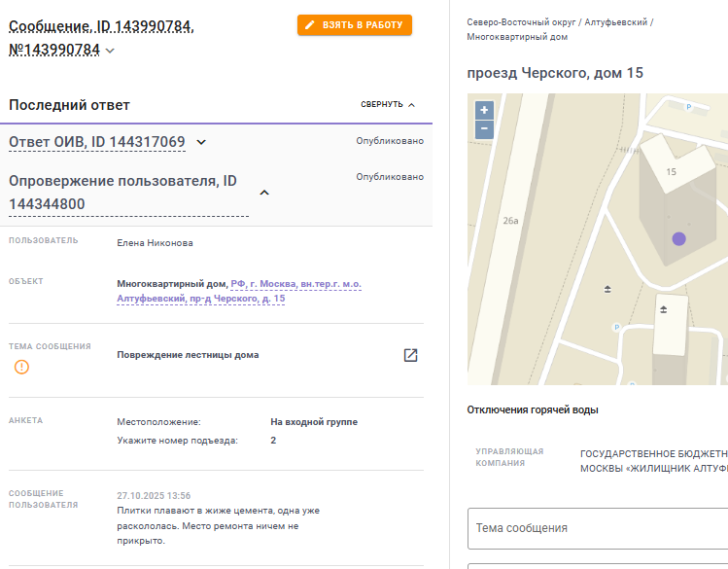Open the Сообщение ID 143990784 title link
This screenshot has width=728, height=569.
coord(101,38)
